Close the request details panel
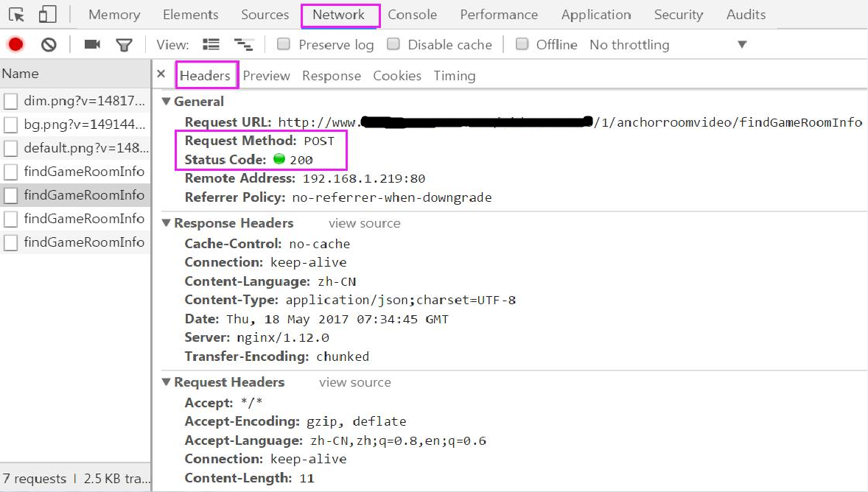868x492 pixels. click(161, 74)
